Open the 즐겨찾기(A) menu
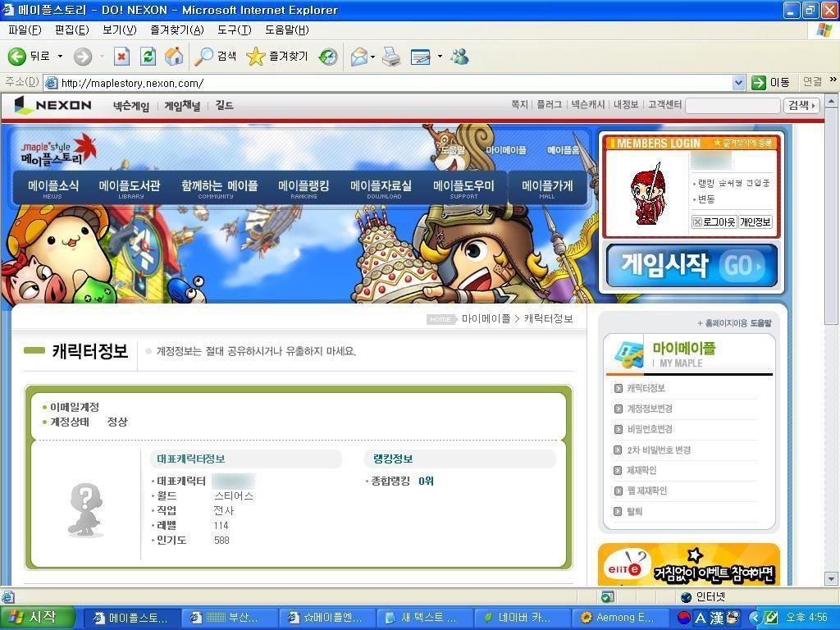Viewport: 840px width, 630px height. click(x=177, y=30)
